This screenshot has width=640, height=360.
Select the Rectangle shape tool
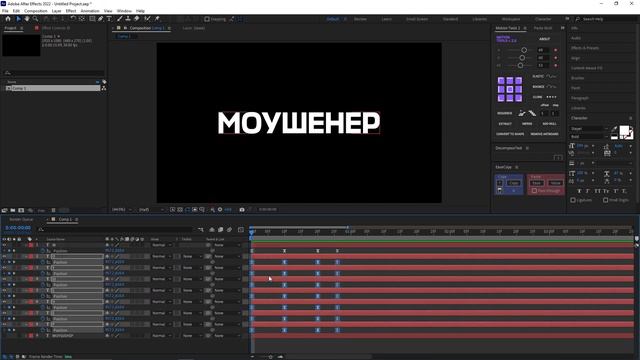point(92,19)
